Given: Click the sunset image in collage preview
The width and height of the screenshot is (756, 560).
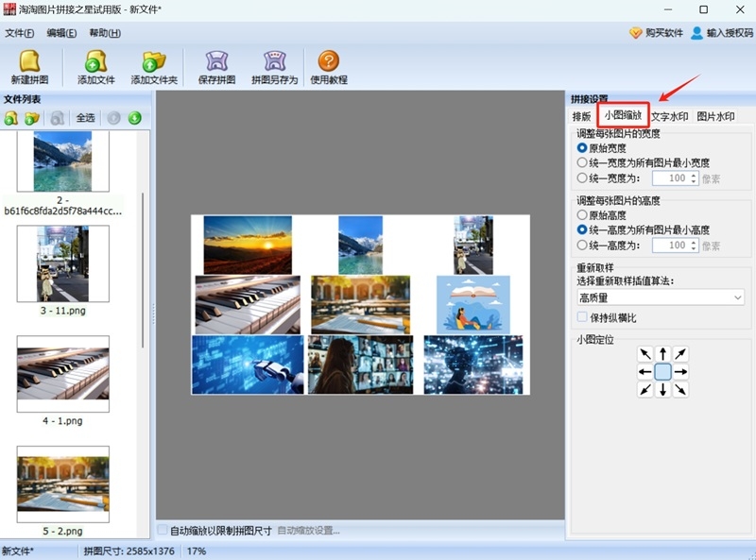Looking at the screenshot, I should 248,245.
